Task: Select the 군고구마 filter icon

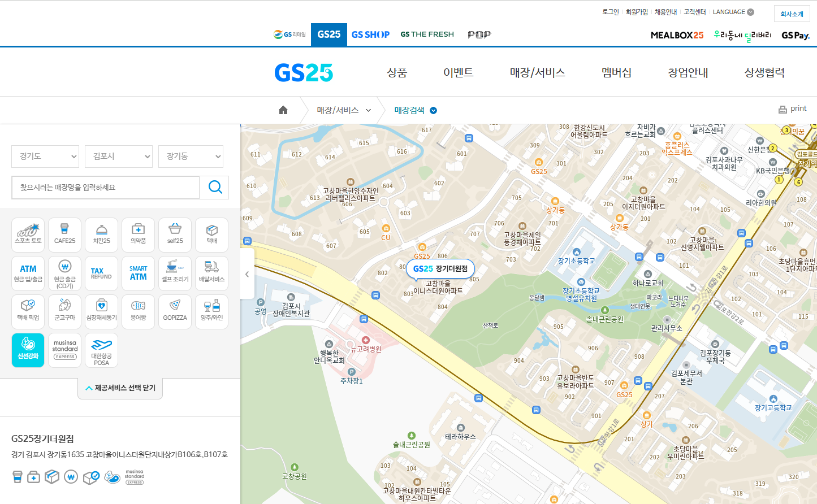Action: click(64, 312)
